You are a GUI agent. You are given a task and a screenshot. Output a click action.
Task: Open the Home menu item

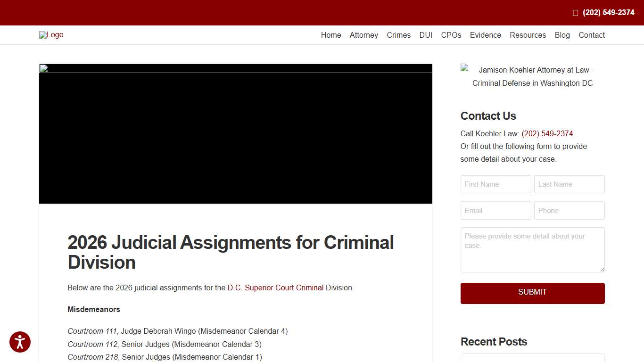(330, 35)
